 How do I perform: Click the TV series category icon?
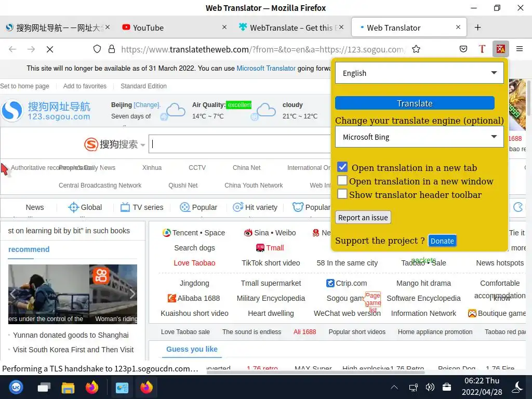tap(125, 207)
